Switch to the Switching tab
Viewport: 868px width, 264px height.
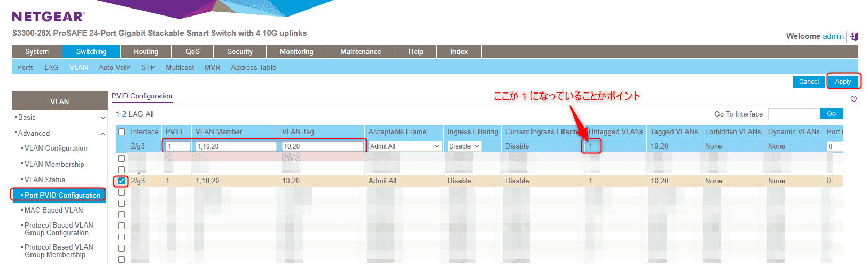pyautogui.click(x=91, y=52)
